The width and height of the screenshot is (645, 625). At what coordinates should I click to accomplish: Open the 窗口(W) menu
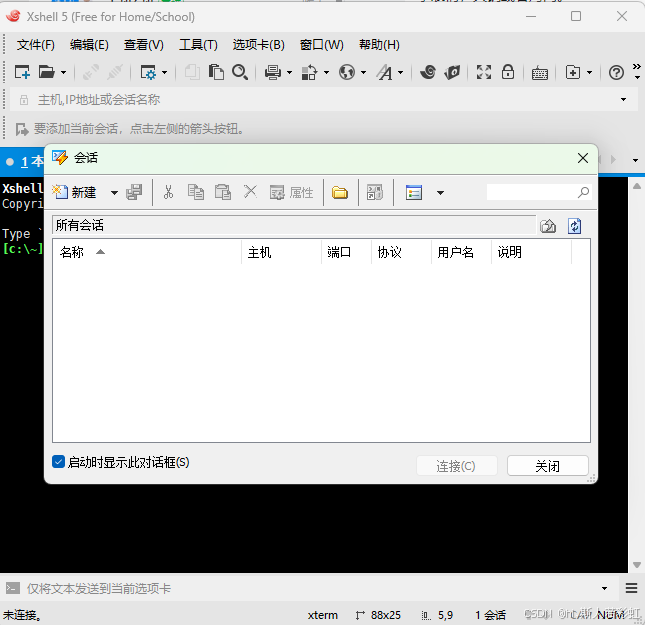coord(321,44)
